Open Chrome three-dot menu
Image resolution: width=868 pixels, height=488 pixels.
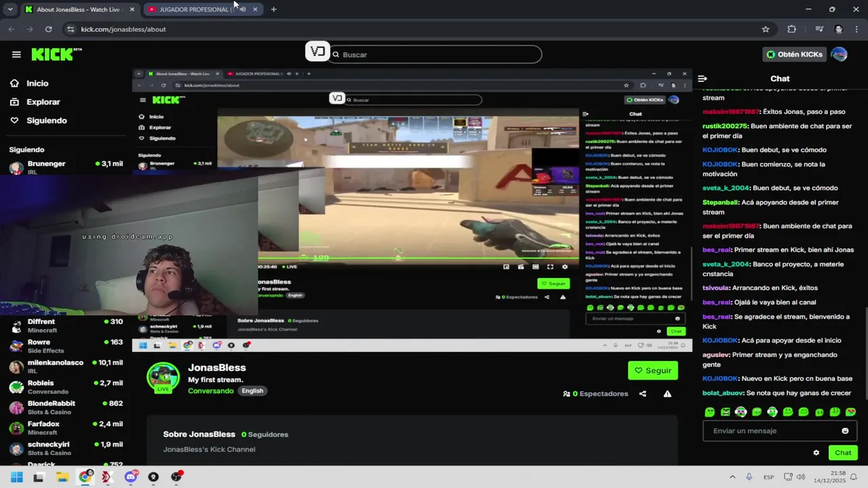click(x=857, y=29)
